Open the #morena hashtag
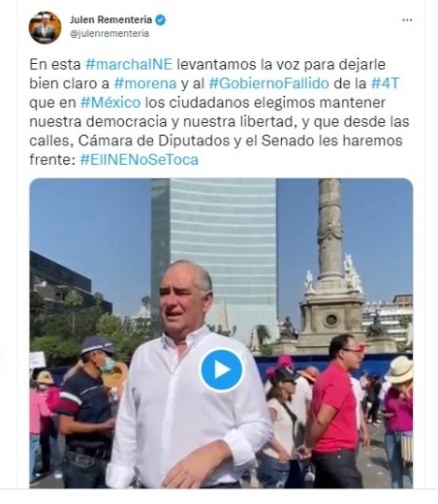The image size is (438, 504). pos(145,83)
